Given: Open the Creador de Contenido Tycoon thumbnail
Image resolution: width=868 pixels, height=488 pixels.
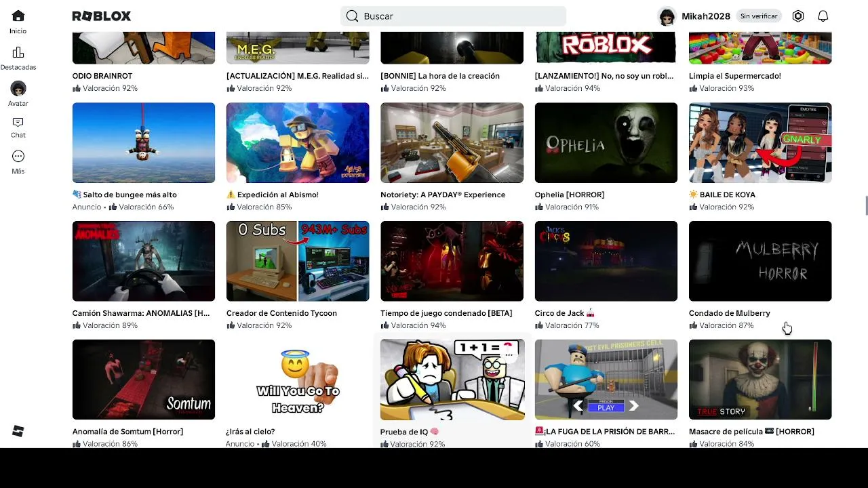Looking at the screenshot, I should point(298,262).
